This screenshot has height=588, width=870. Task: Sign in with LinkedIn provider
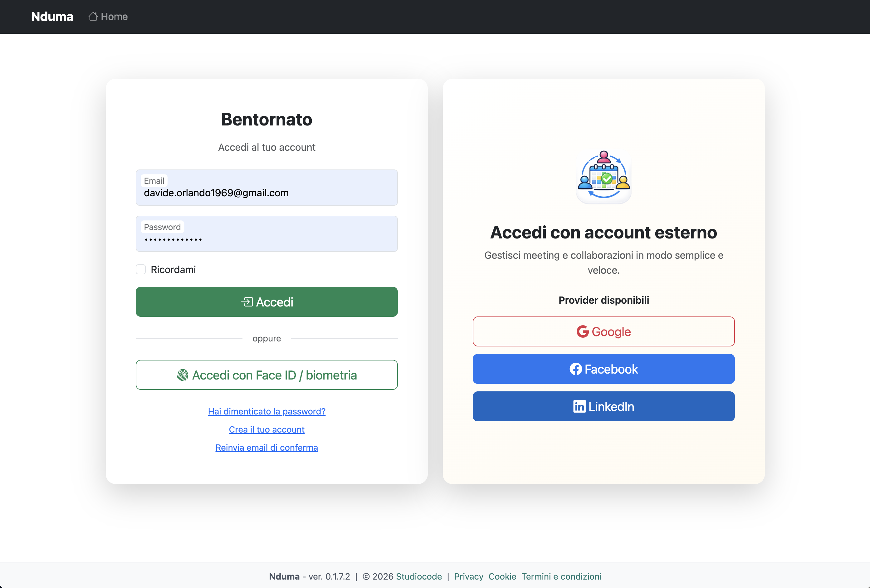[x=604, y=406]
